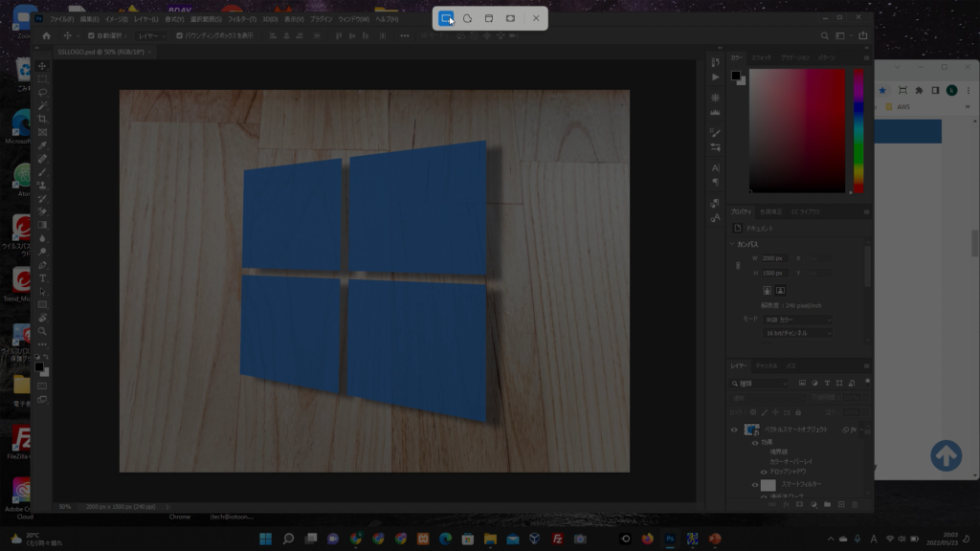Viewport: 980px width, 551px height.
Task: Click the Home icon in the options bar
Action: [x=46, y=36]
